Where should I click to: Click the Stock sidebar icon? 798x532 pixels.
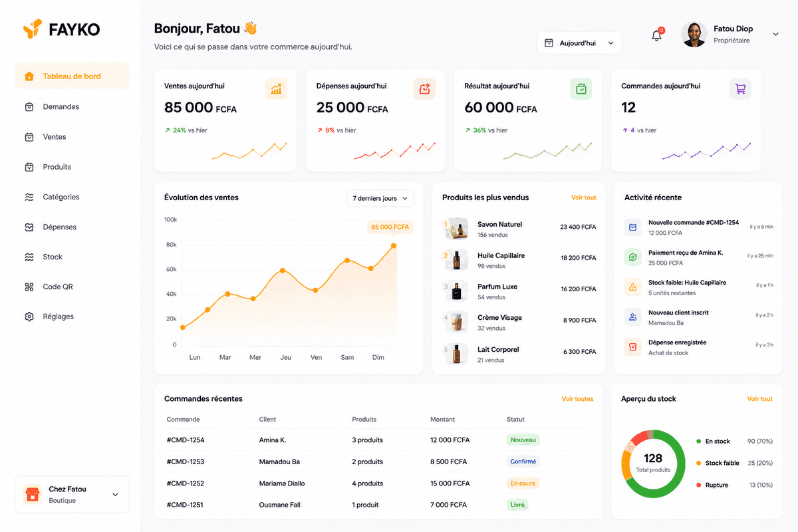(29, 257)
